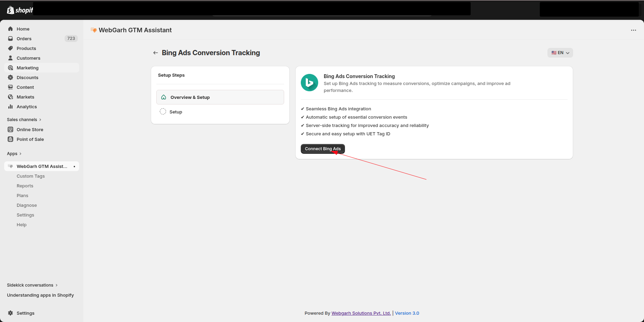Click the WebGarh GTM Assist... sidebar item
The image size is (644, 322).
coord(42,166)
